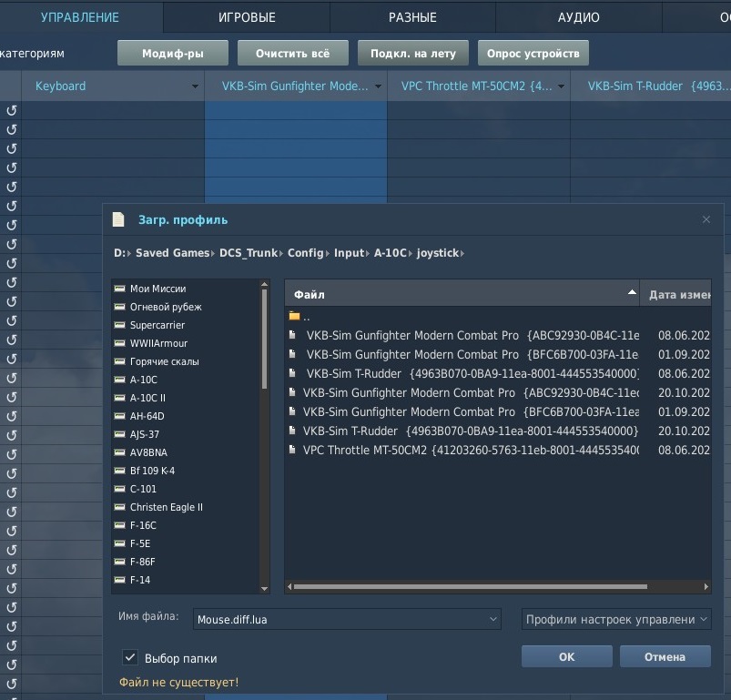The width and height of the screenshot is (731, 700).
Task: Open the Keyboard column dropdown arrow
Action: click(195, 86)
